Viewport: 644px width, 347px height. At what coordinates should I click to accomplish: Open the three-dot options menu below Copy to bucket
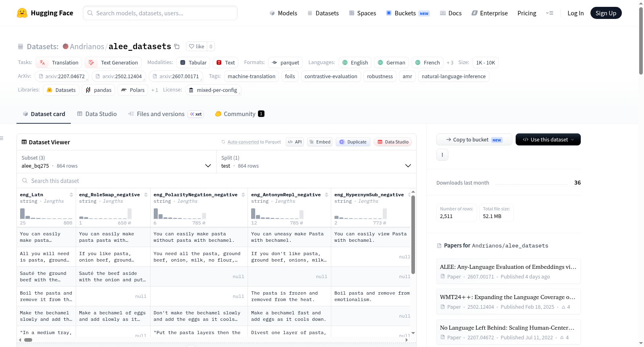click(442, 155)
